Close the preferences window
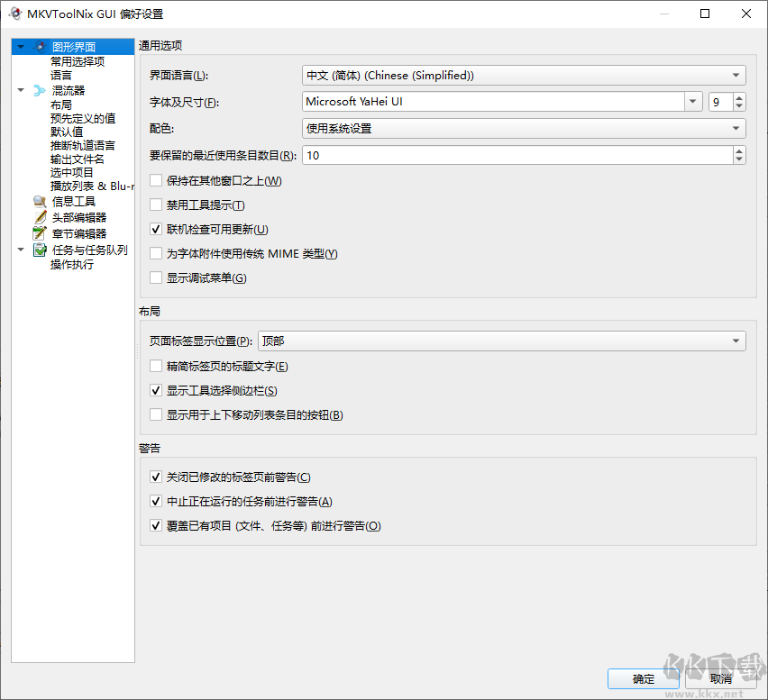This screenshot has width=768, height=700. click(746, 14)
